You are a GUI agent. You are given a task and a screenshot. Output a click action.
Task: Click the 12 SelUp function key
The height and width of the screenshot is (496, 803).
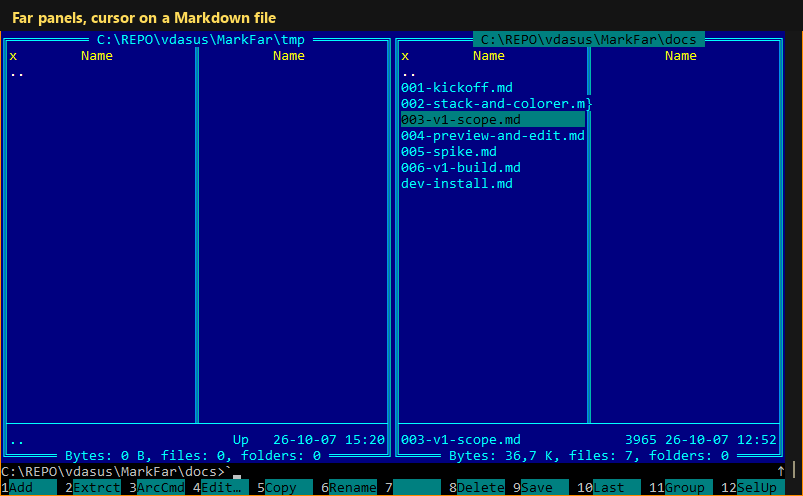(x=753, y=487)
